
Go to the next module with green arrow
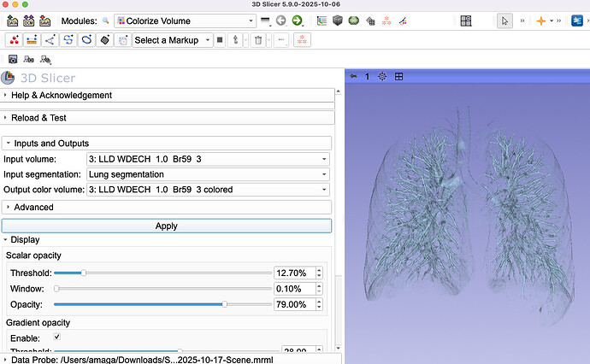click(x=298, y=21)
